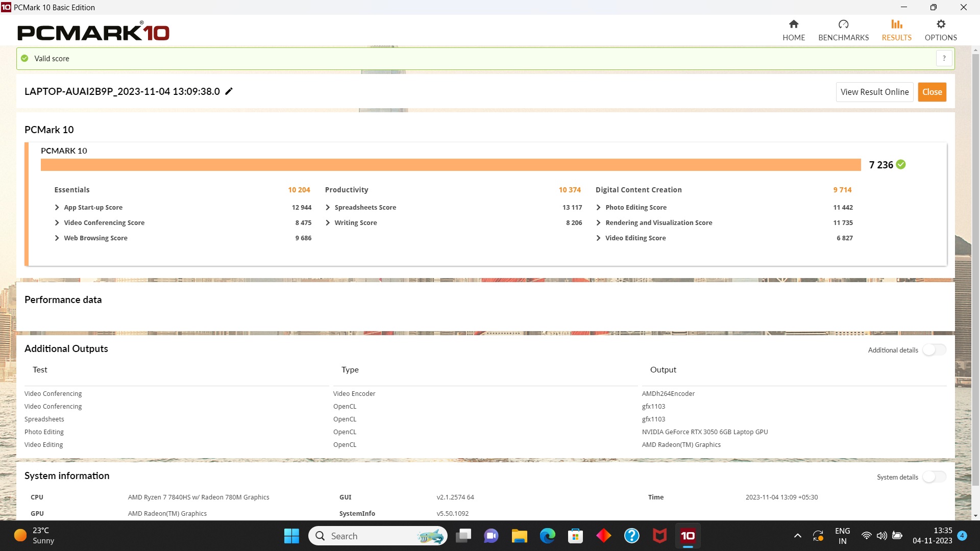Click the question mark help button
Image resolution: width=980 pixels, height=551 pixels.
click(944, 58)
